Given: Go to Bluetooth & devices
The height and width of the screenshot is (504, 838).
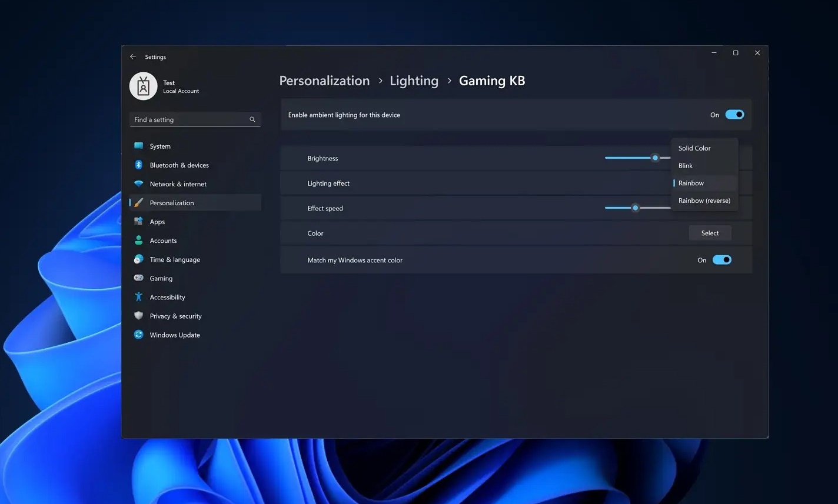Looking at the screenshot, I should 195,165.
